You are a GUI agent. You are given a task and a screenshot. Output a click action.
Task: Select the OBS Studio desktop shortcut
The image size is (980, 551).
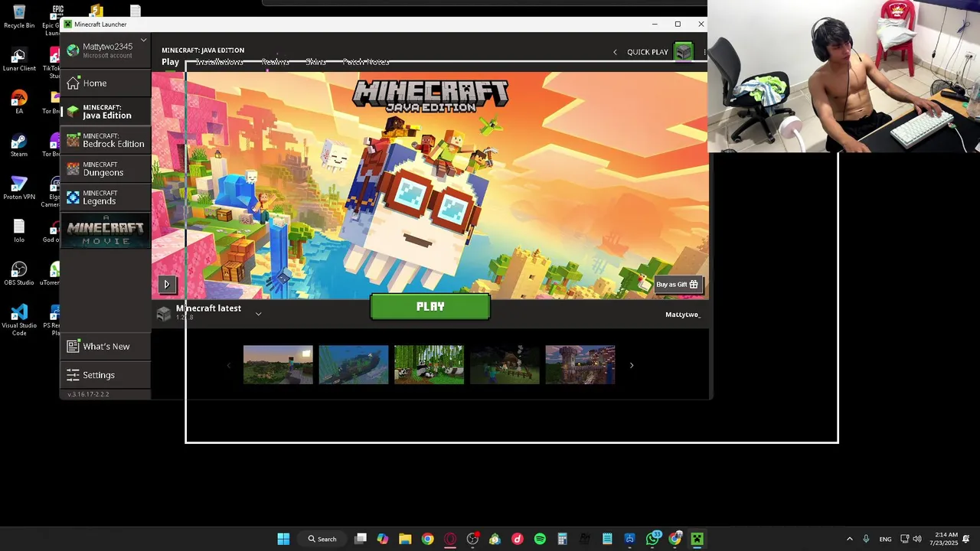(19, 275)
